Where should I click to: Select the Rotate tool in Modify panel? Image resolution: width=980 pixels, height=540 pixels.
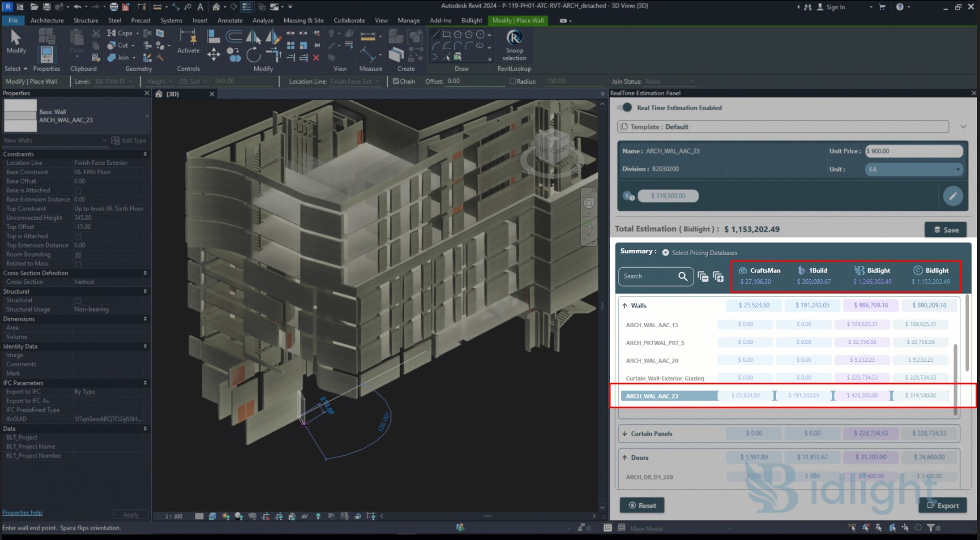coord(254,55)
